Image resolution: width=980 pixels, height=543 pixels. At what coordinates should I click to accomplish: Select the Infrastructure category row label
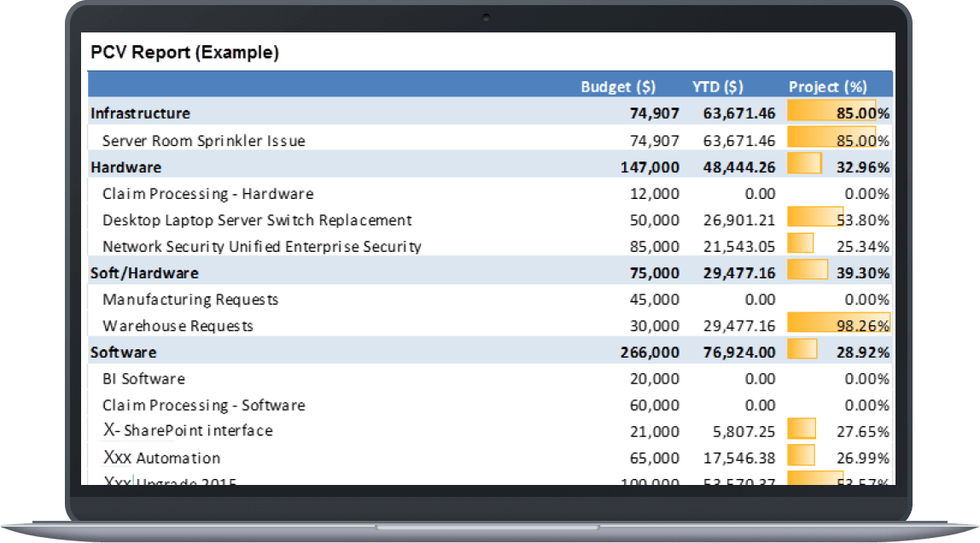click(x=141, y=113)
